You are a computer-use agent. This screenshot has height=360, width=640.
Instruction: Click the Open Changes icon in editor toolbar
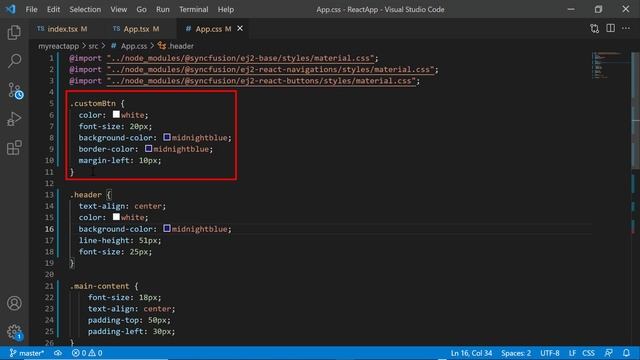click(594, 29)
